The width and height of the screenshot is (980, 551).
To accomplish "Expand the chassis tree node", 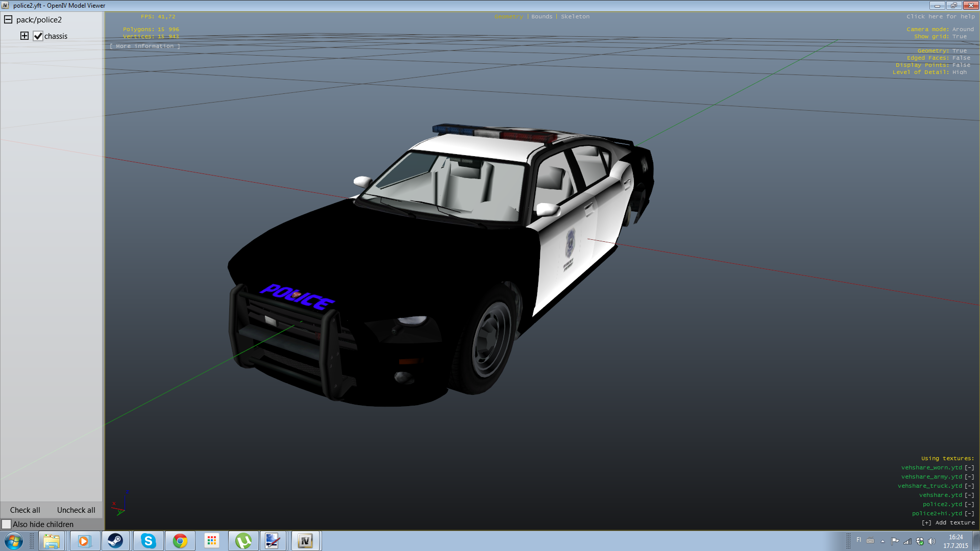I will [24, 36].
